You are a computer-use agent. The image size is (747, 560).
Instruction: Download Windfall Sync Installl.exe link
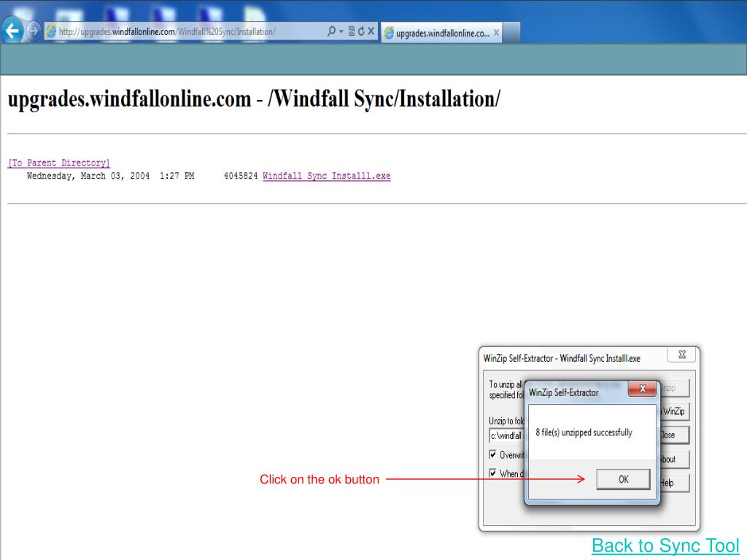click(x=326, y=176)
